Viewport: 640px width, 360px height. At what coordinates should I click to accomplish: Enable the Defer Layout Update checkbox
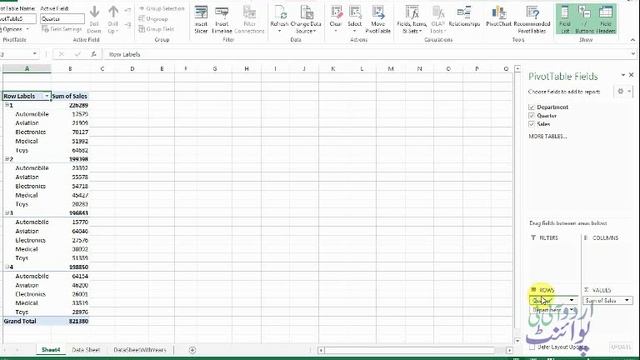532,347
